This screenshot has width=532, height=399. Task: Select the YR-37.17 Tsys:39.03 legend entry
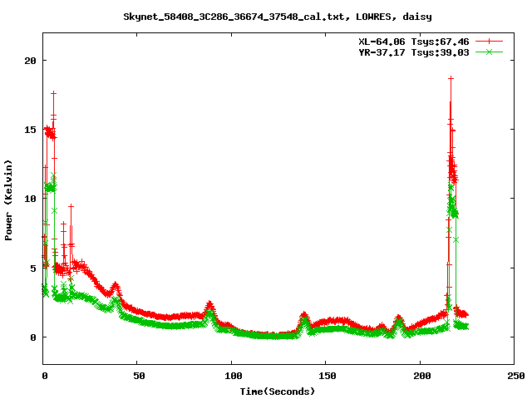(414, 52)
